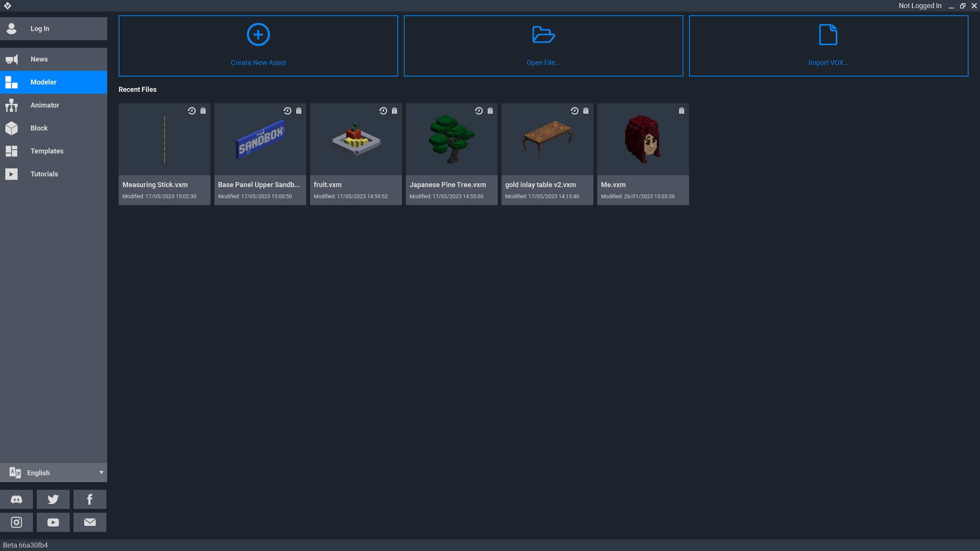Viewport: 980px width, 551px height.
Task: Click Create New Asset button
Action: point(258,46)
